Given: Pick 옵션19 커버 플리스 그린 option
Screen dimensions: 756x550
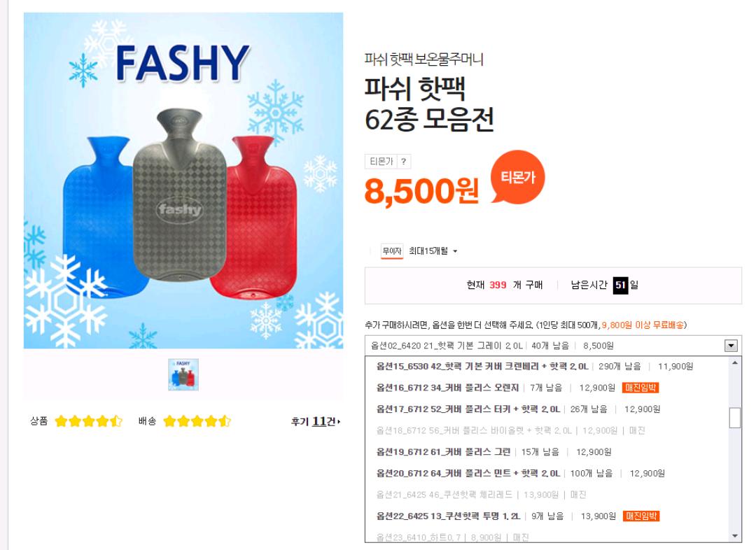Looking at the screenshot, I should [493, 451].
